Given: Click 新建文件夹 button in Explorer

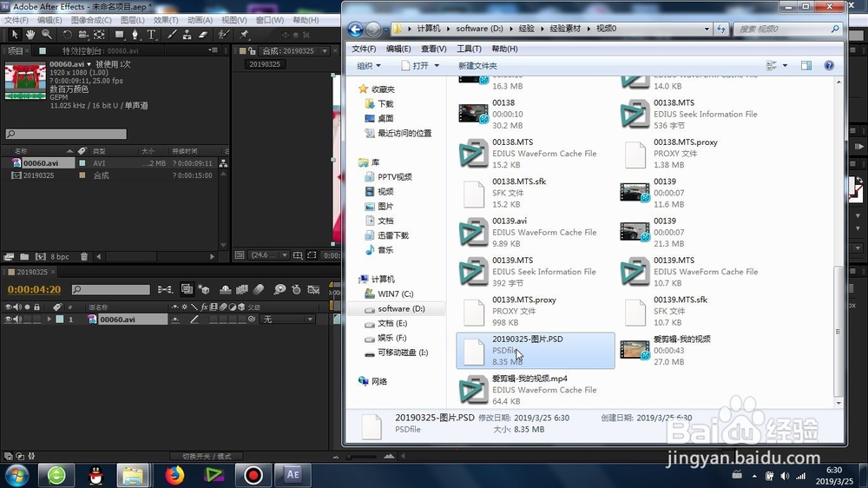Looking at the screenshot, I should (477, 65).
